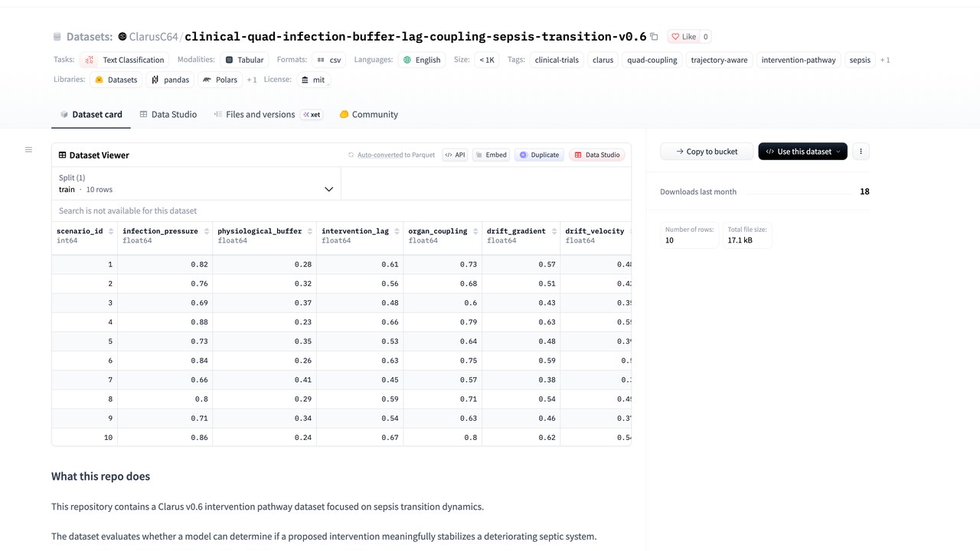The width and height of the screenshot is (980, 551).
Task: Open the table of contents menu icon
Action: pos(28,150)
